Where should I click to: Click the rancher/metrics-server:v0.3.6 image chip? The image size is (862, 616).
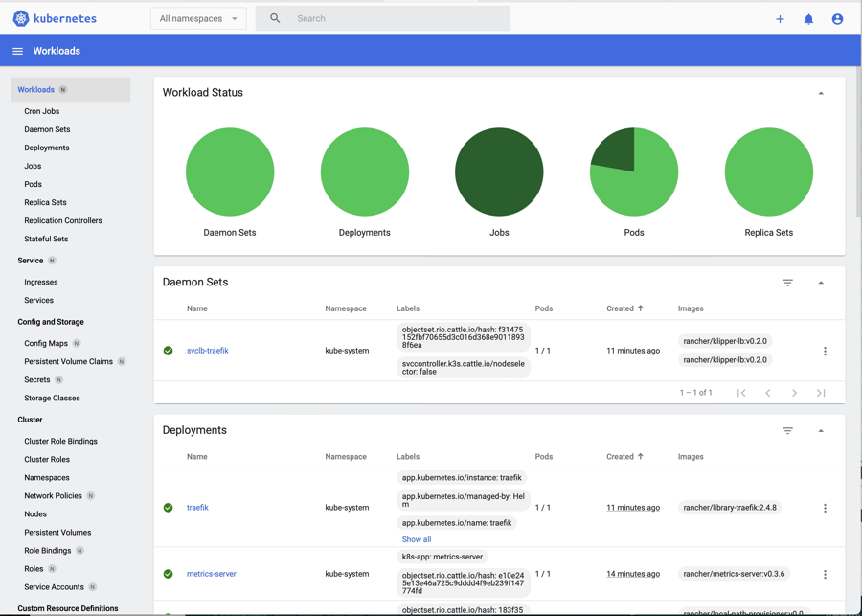click(x=734, y=574)
